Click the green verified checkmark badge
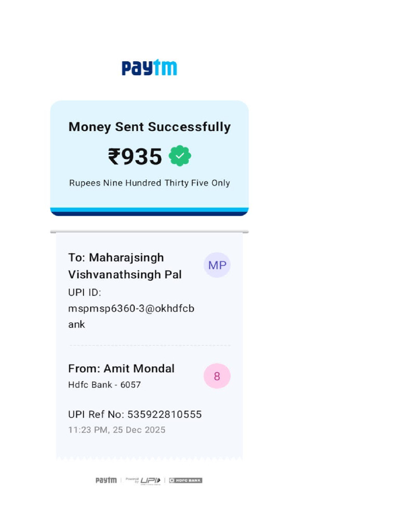The image size is (399, 532). [x=180, y=156]
